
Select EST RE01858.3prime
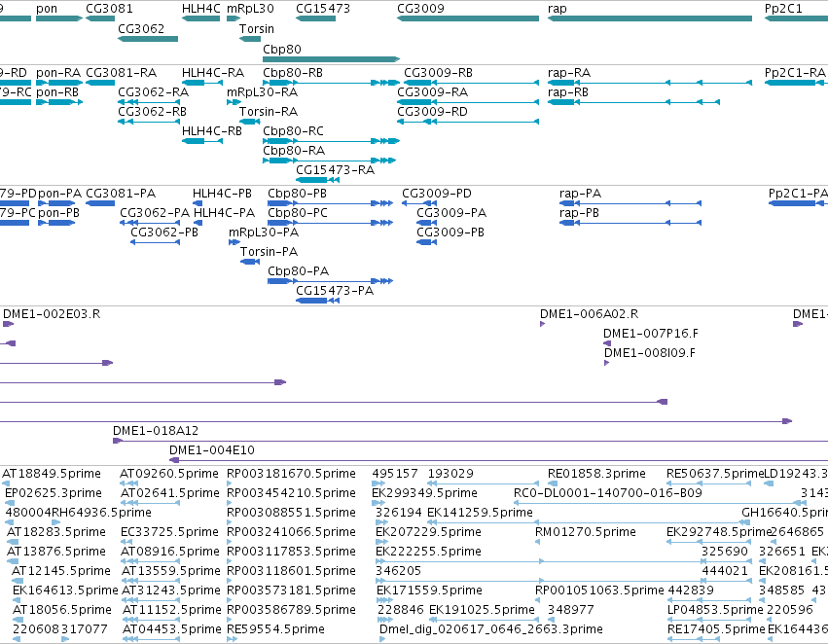point(596,474)
